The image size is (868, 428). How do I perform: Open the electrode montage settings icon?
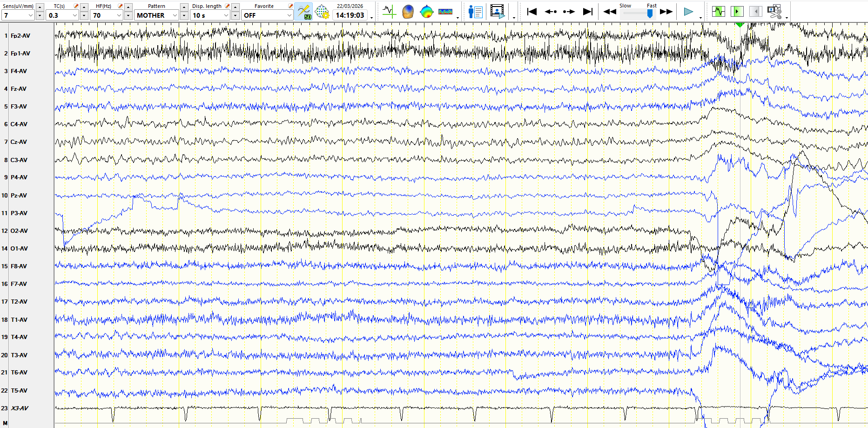coord(322,12)
